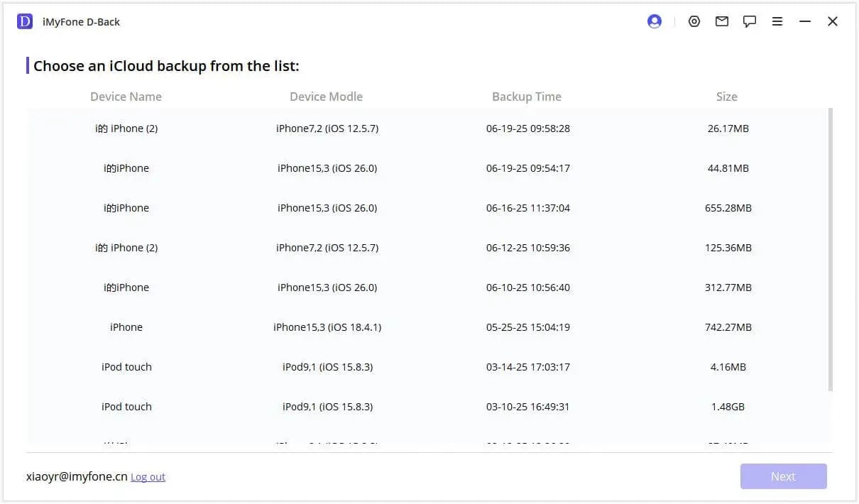This screenshot has height=504, width=859.
Task: Click the iMyFone D-Back logo icon
Action: click(x=25, y=21)
